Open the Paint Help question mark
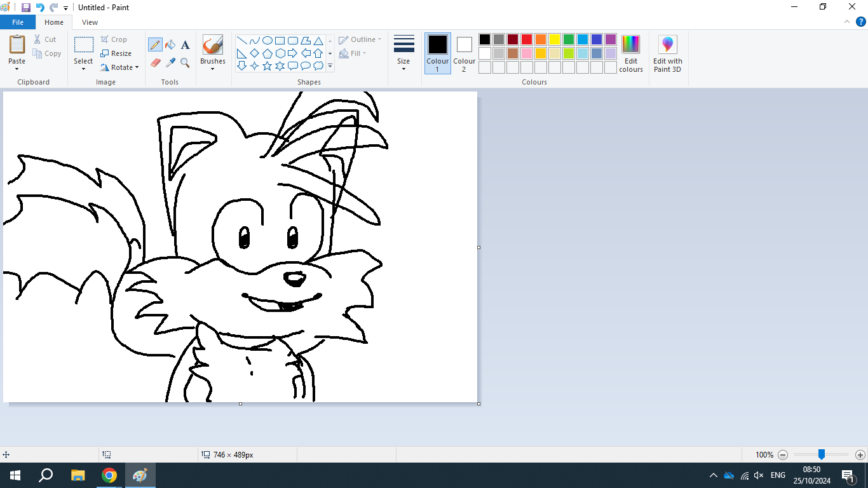This screenshot has width=868, height=488. pyautogui.click(x=862, y=22)
